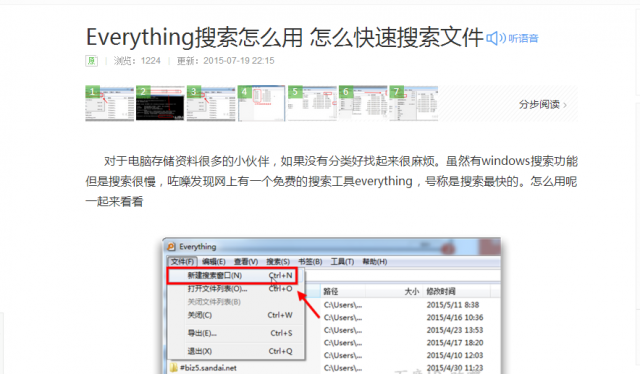The image size is (640, 374).
Task: Click the green 原 original badge
Action: click(91, 61)
